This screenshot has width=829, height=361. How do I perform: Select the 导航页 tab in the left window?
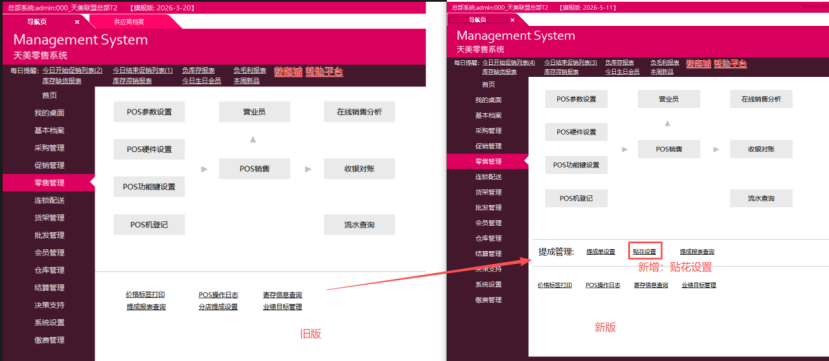pyautogui.click(x=38, y=22)
